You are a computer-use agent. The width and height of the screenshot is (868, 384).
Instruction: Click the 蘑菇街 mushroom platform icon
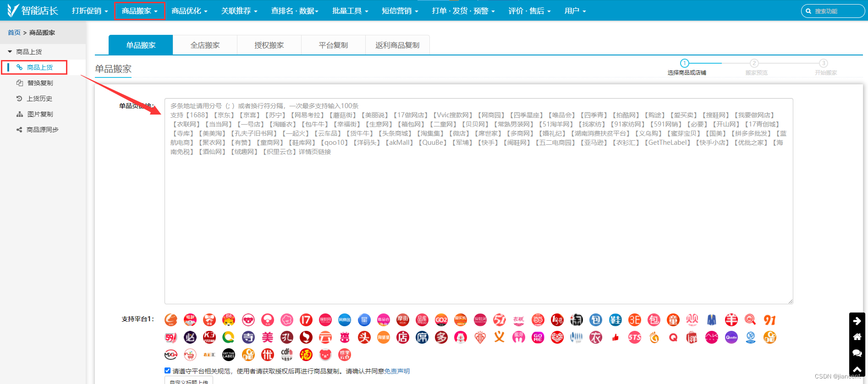pyautogui.click(x=268, y=320)
